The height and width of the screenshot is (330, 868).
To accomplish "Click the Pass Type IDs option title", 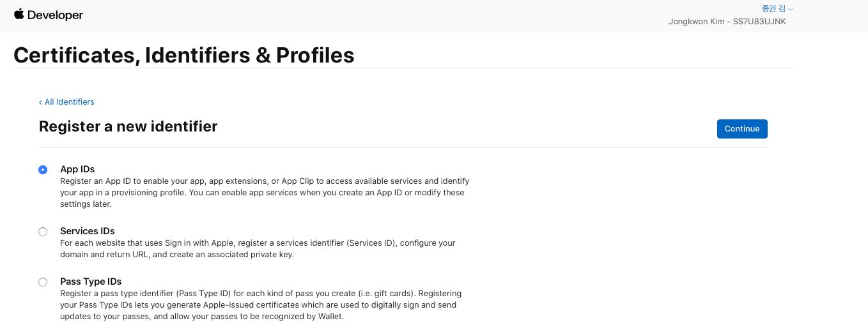I will point(91,281).
